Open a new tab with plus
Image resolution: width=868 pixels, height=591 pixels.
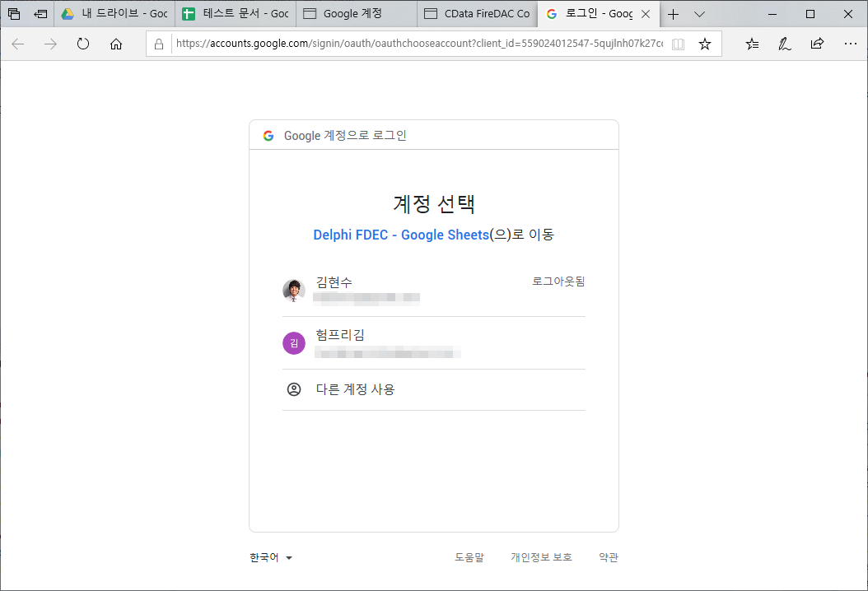[673, 14]
